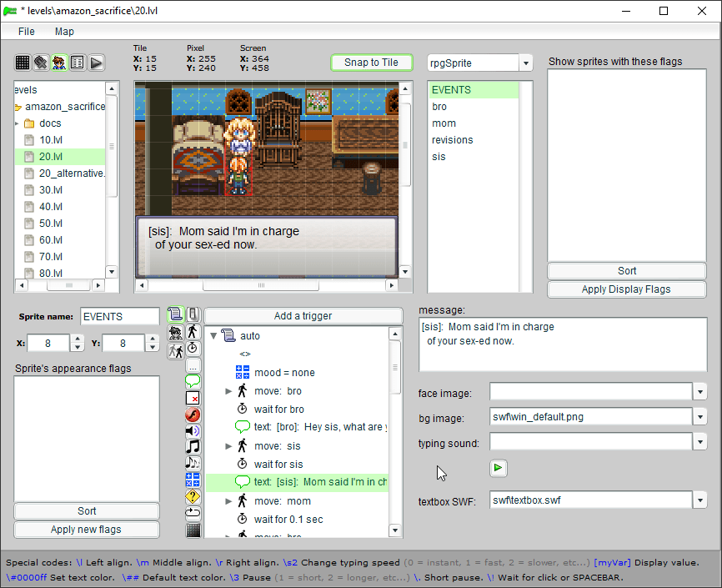The height and width of the screenshot is (588, 722).
Task: Open the Map menu
Action: pyautogui.click(x=64, y=32)
